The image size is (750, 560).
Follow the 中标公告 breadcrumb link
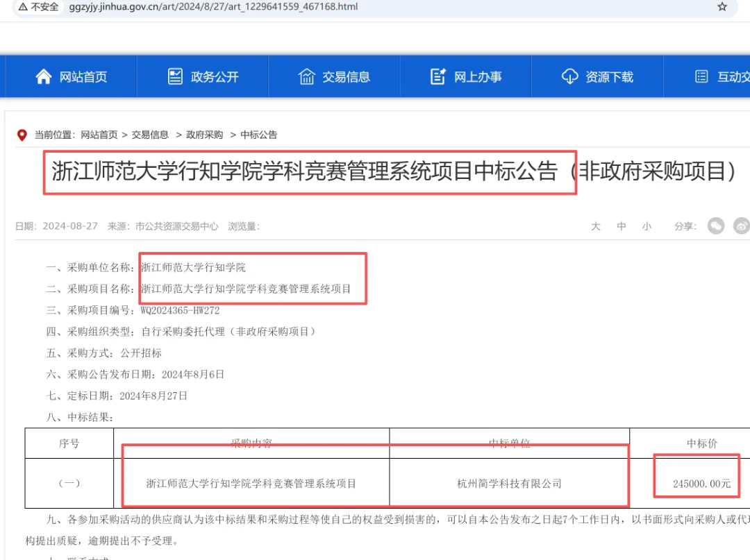tap(259, 135)
